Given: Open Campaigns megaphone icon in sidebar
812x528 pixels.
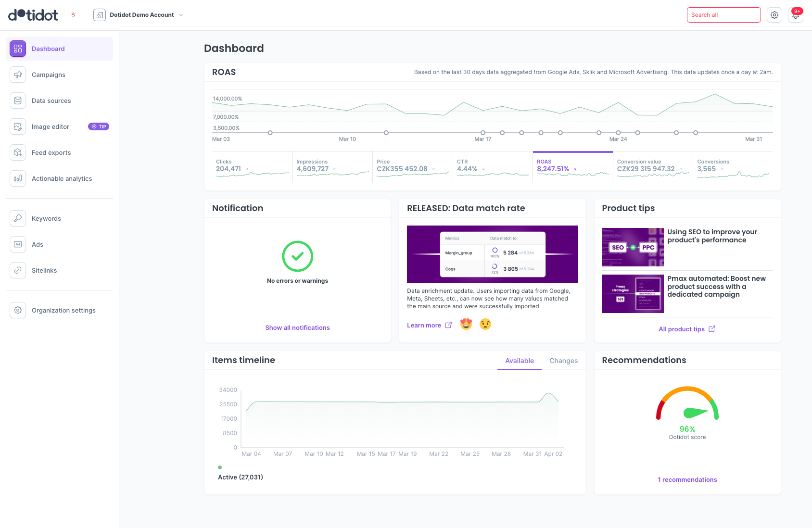Looking at the screenshot, I should pyautogui.click(x=18, y=75).
